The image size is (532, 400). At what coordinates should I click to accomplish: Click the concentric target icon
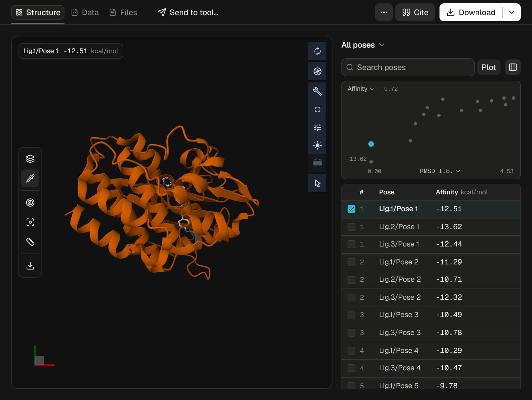30,203
